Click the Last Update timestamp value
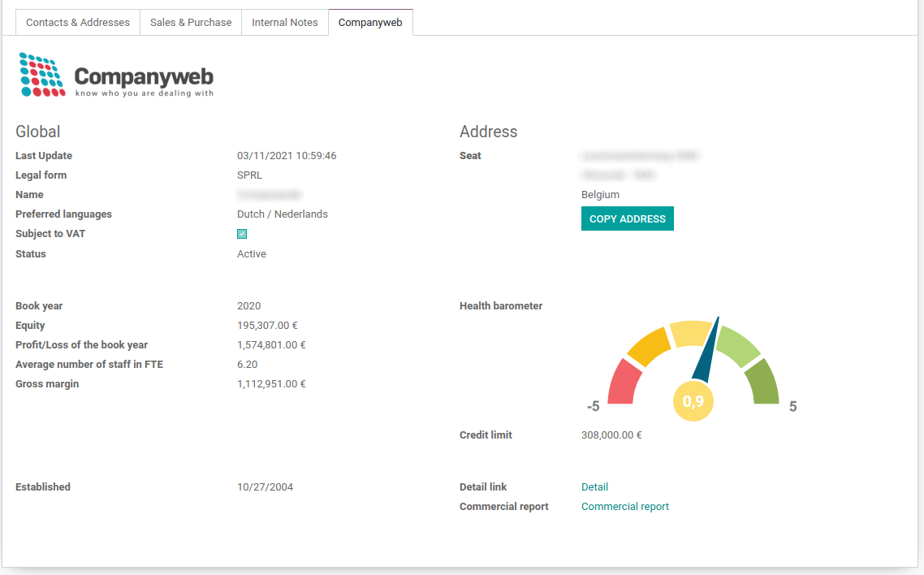The height and width of the screenshot is (575, 924). click(x=287, y=155)
